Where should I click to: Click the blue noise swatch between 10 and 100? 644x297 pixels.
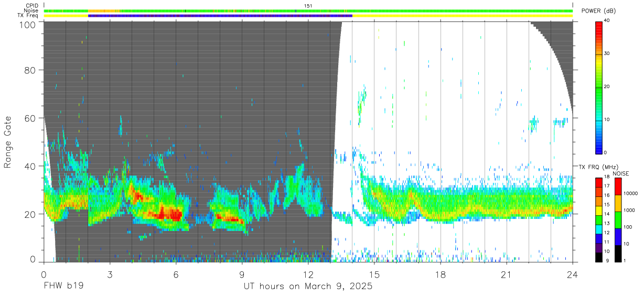[617, 236]
